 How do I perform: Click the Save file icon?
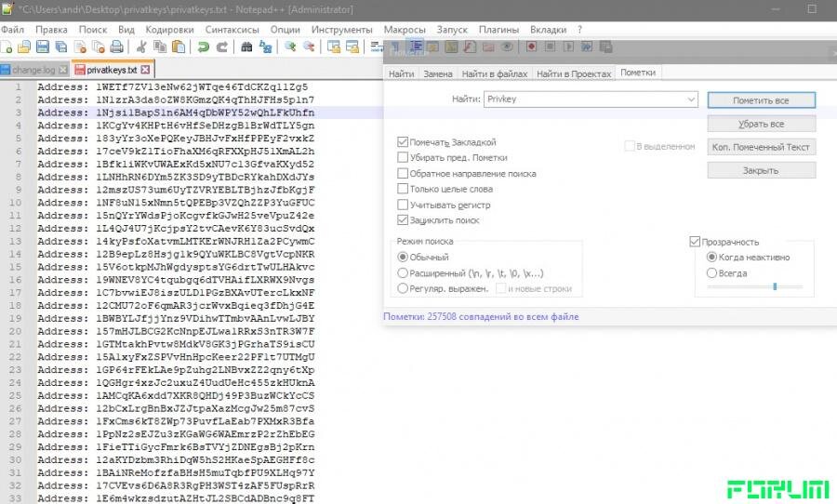pos(42,47)
